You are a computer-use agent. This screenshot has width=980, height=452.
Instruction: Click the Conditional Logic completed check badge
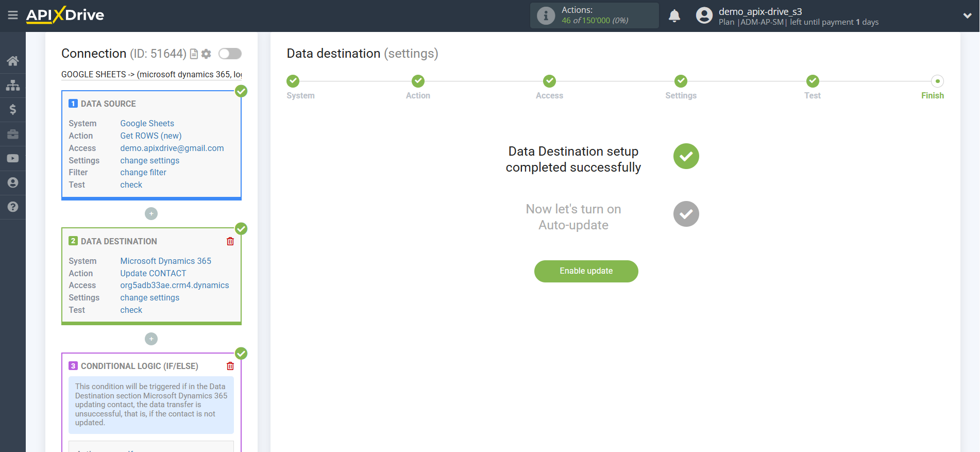[241, 354]
